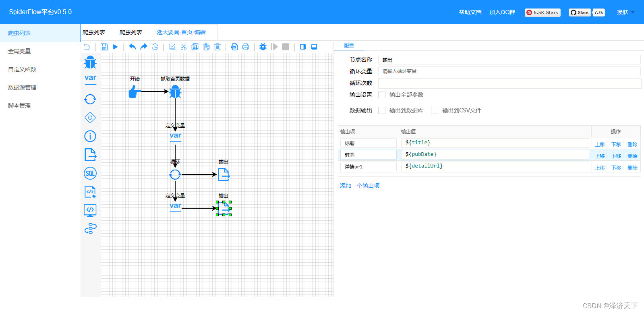Paste node with clipboard icon
This screenshot has height=313, width=644.
(x=206, y=47)
